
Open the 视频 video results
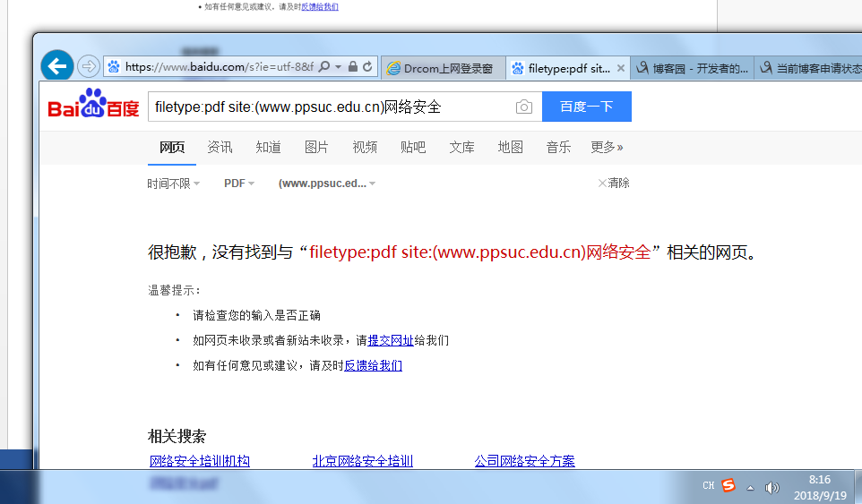pos(365,147)
